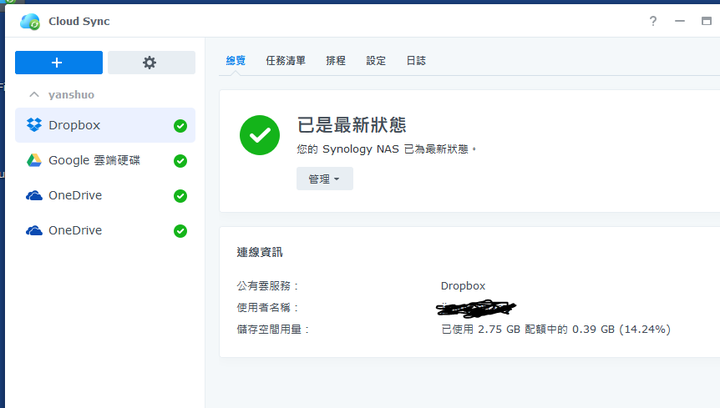
Task: Open the 設定 tab
Action: 376,61
